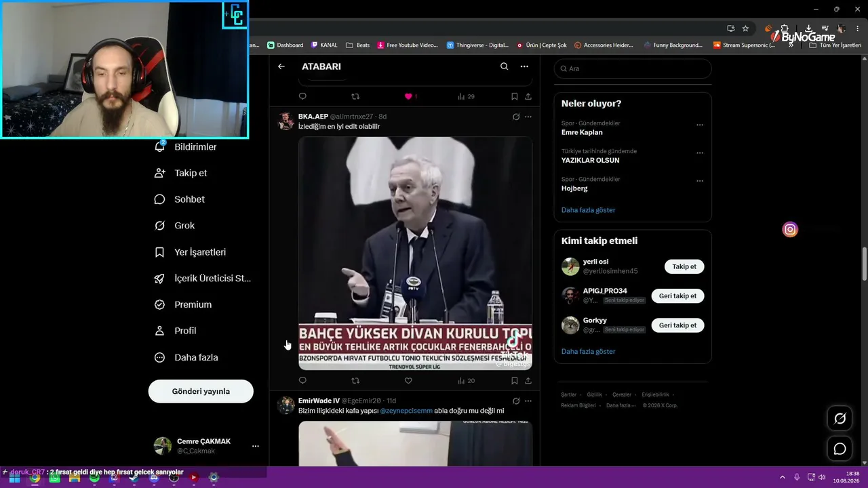The height and width of the screenshot is (488, 868).
Task: Open Sohbet chat page
Action: (180, 199)
